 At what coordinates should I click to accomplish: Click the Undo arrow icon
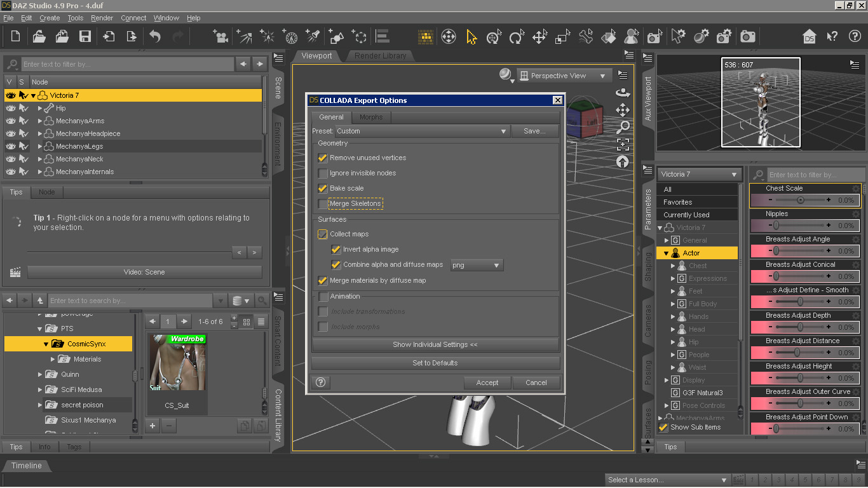pyautogui.click(x=155, y=37)
